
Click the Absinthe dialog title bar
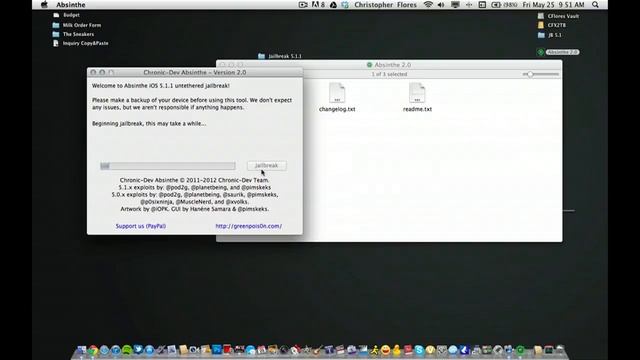pyautogui.click(x=195, y=72)
